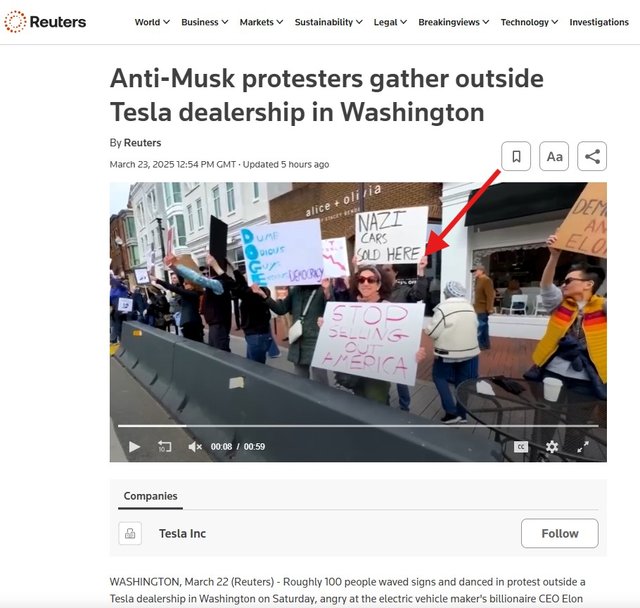Image resolution: width=640 pixels, height=608 pixels.
Task: Bookmark this article
Action: [x=516, y=156]
